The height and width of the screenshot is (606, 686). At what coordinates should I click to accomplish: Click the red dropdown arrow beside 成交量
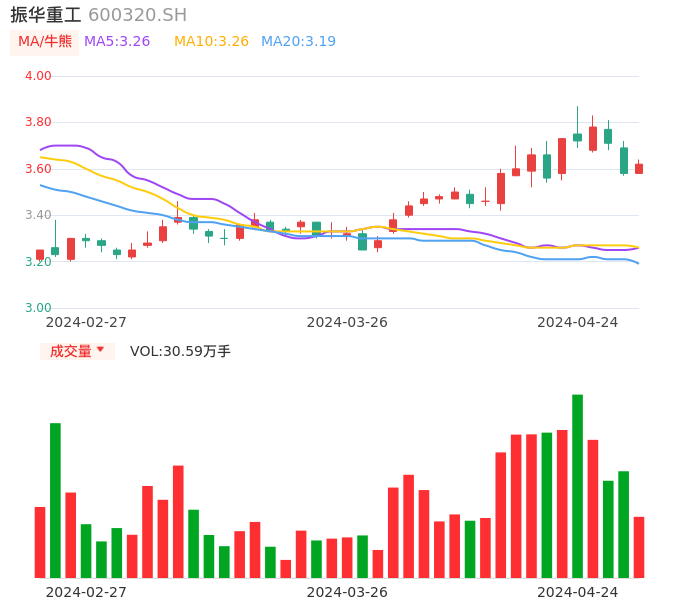[100, 350]
